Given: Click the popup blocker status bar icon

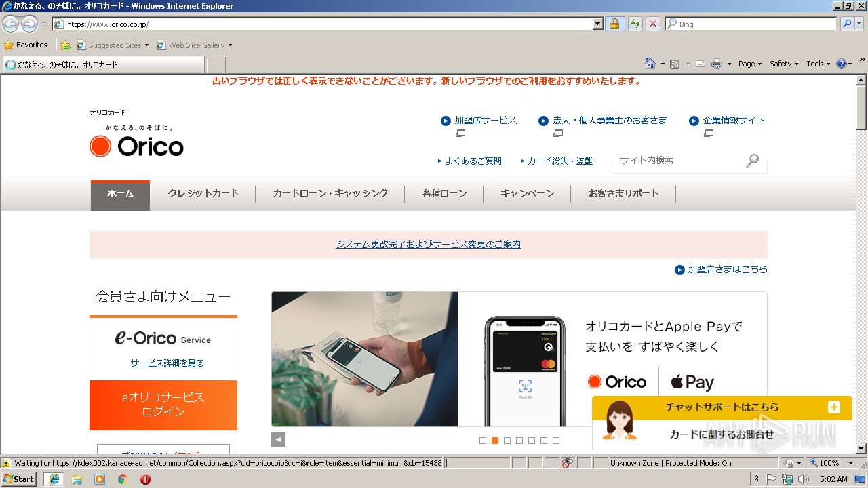Looking at the screenshot, I should [x=568, y=463].
